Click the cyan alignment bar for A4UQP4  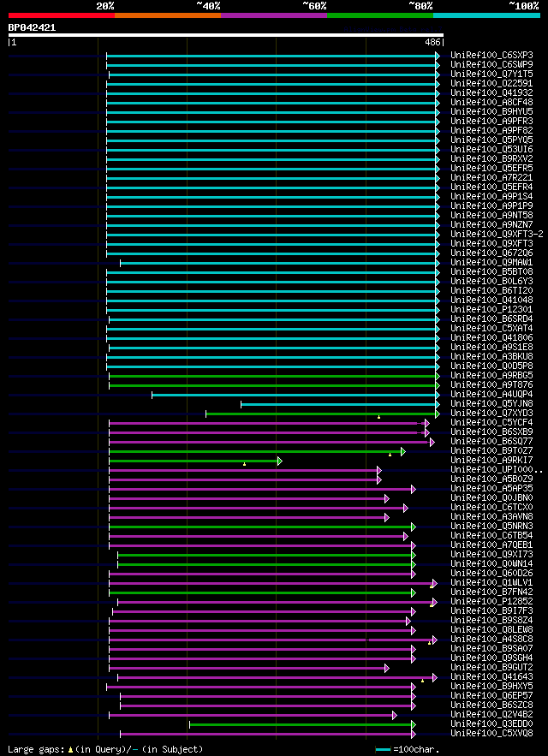(295, 395)
